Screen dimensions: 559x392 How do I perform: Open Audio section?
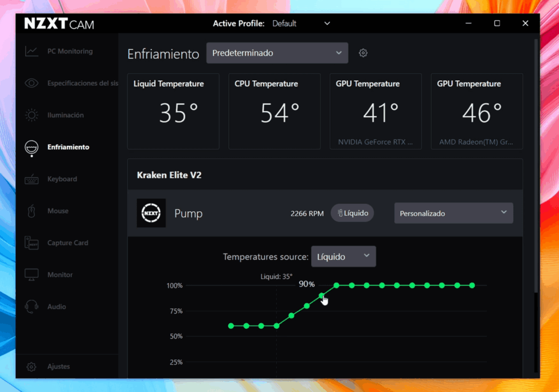point(57,307)
